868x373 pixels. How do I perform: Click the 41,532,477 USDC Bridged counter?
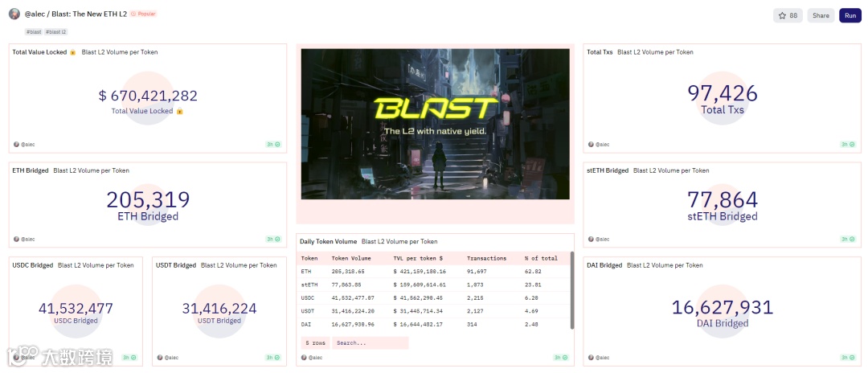click(76, 308)
